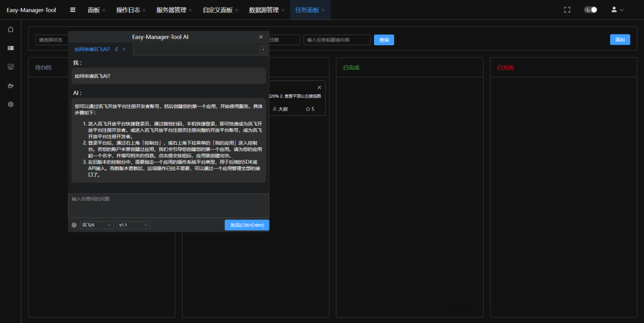Click the star rating on task card
Image resolution: width=644 pixels, height=323 pixels.
coord(309,109)
